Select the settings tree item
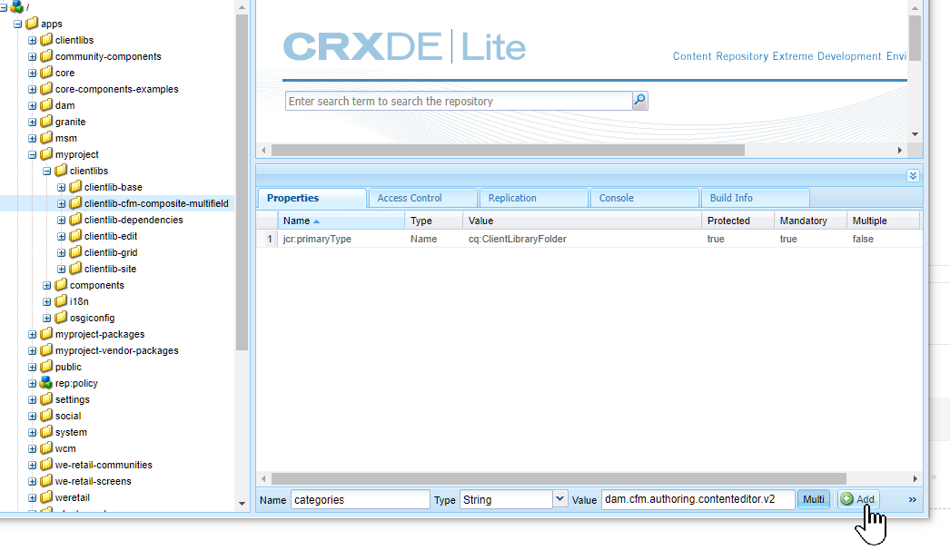The height and width of the screenshot is (560, 950). click(72, 399)
